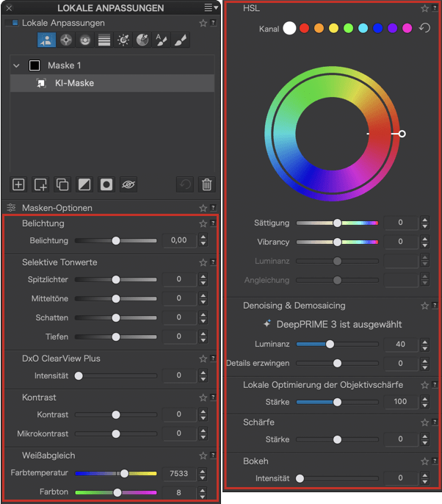The width and height of the screenshot is (442, 504).
Task: Toggle Lokale Anpassungen on/off switch
Action: [13, 23]
